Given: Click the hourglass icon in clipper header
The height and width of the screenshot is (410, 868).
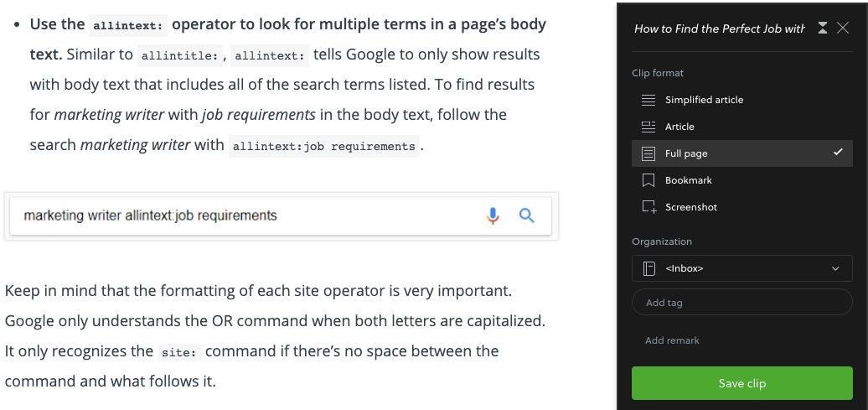Looking at the screenshot, I should click(823, 29).
